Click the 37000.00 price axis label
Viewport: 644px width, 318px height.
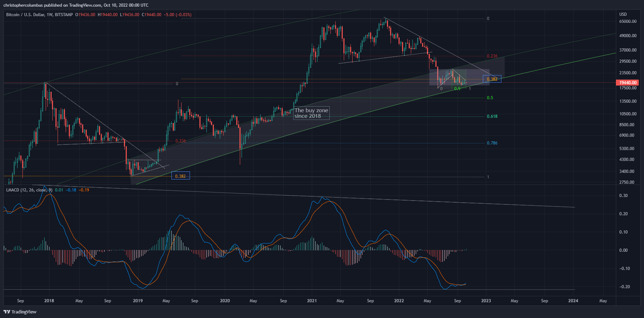(x=628, y=50)
